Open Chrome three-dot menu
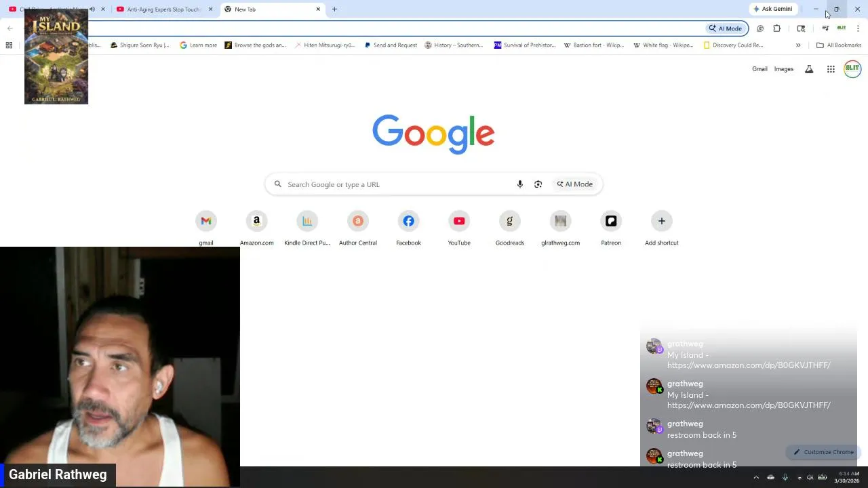Image resolution: width=868 pixels, height=488 pixels. coord(858,28)
